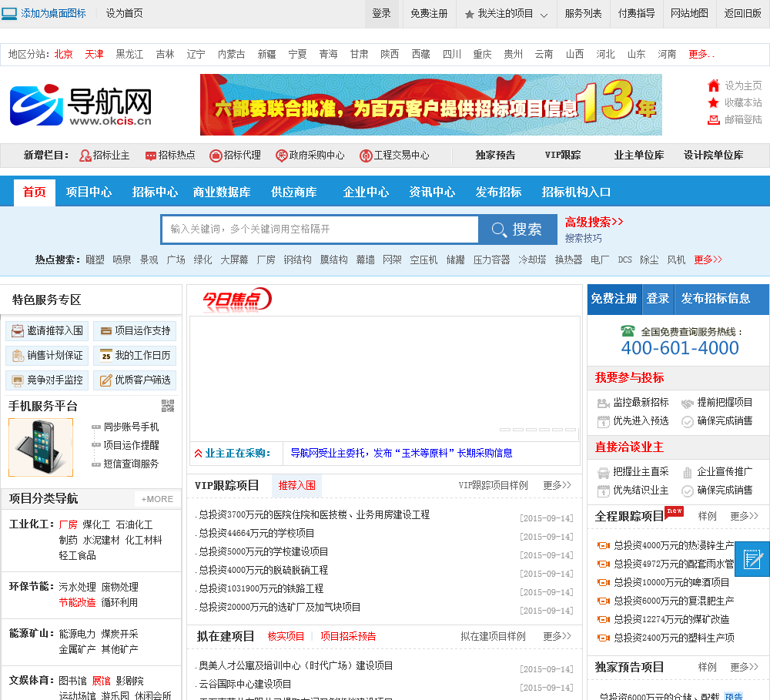The width and height of the screenshot is (770, 700).
Task: Switch to the 项目招采预告 tab
Action: coord(348,636)
